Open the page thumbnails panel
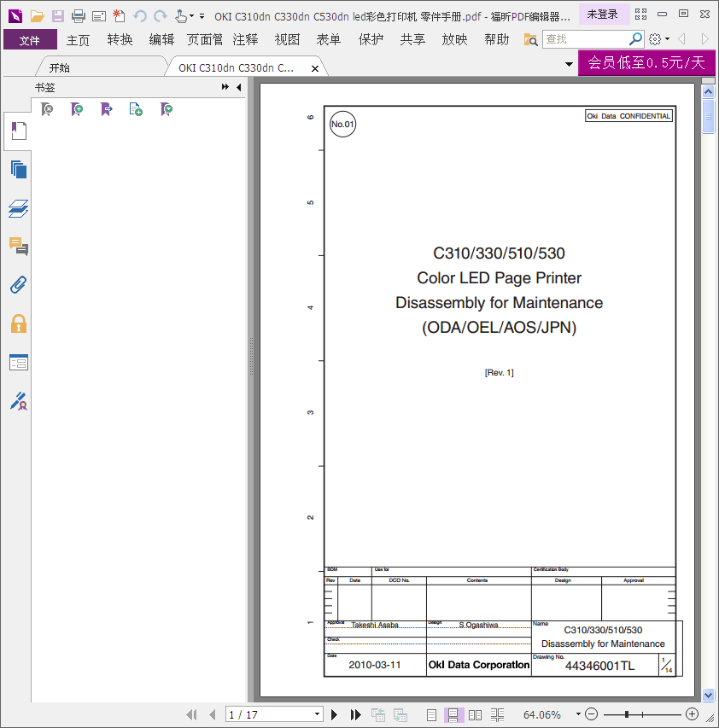719x728 pixels. (19, 170)
